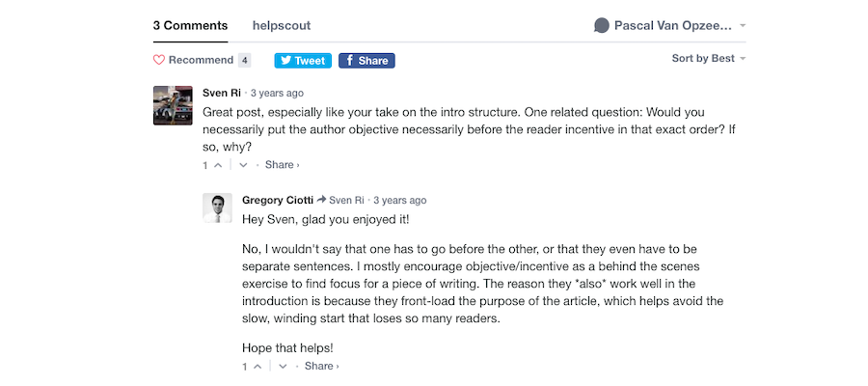
Task: Upvote Gregory Ciotti's reply
Action: pyautogui.click(x=258, y=367)
